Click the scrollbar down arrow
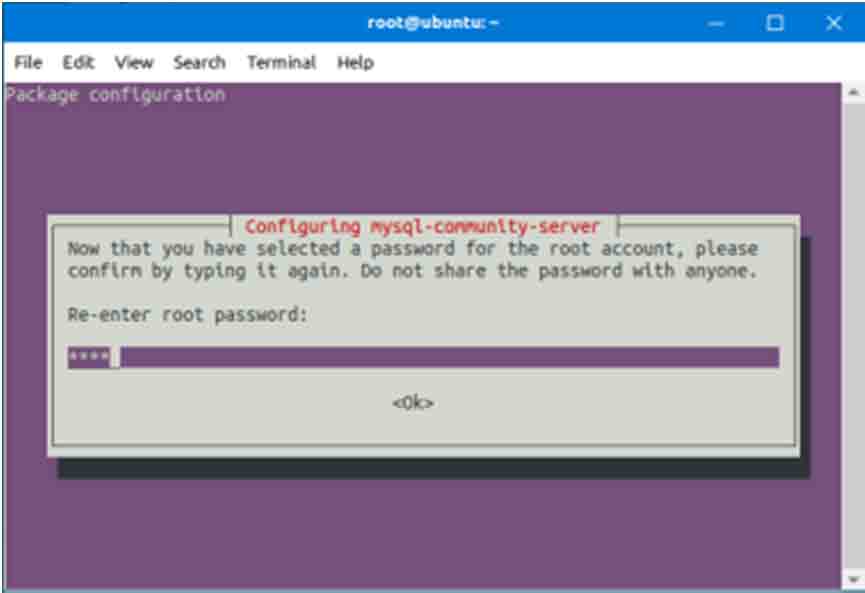 [853, 579]
